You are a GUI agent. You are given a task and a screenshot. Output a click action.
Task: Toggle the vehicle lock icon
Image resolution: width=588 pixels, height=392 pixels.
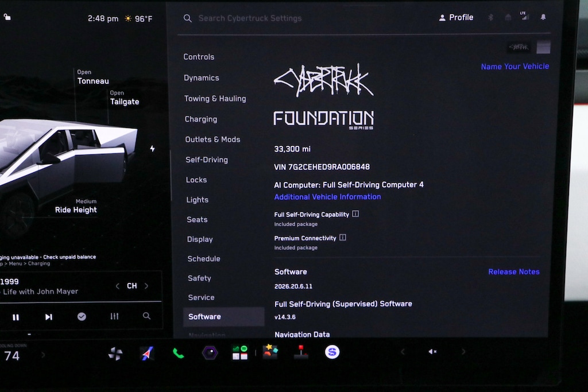[7, 17]
